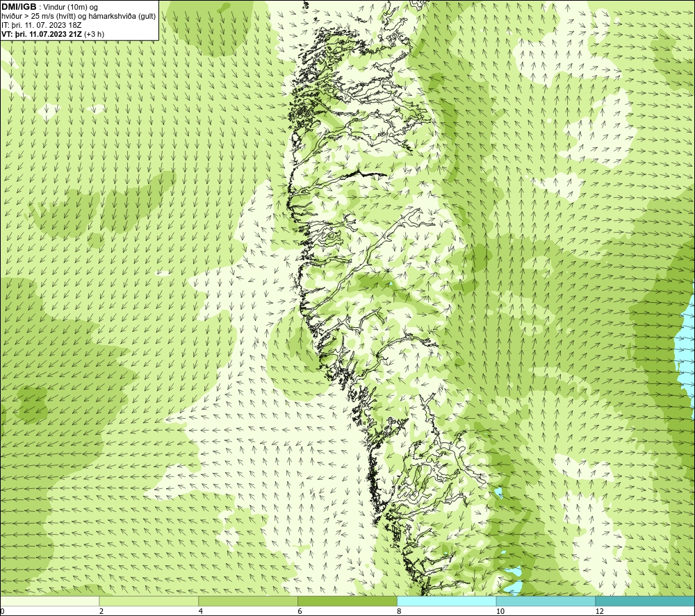Viewport: 695px width, 616px height.
Task: Click the DMI/IGB title text
Action: click(19, 7)
